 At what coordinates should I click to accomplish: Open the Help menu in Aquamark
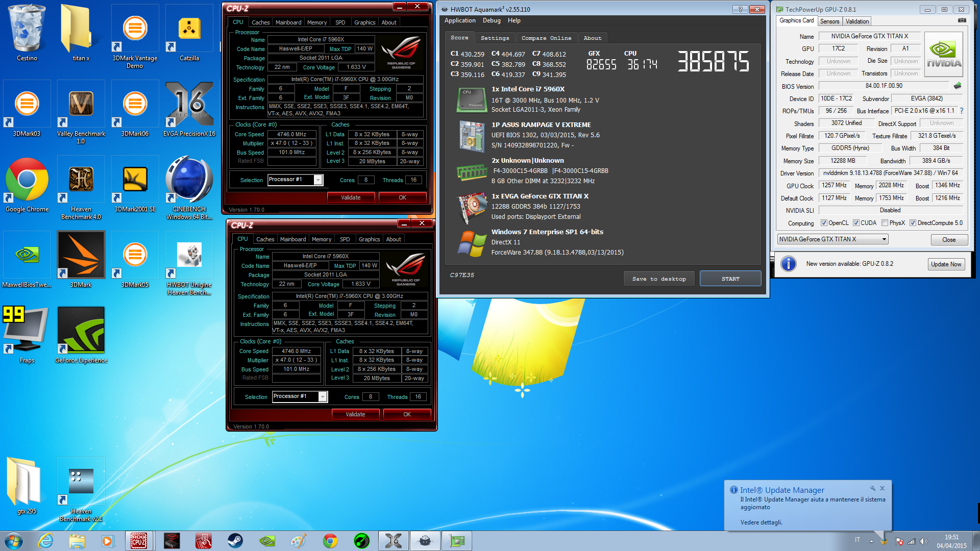[514, 20]
